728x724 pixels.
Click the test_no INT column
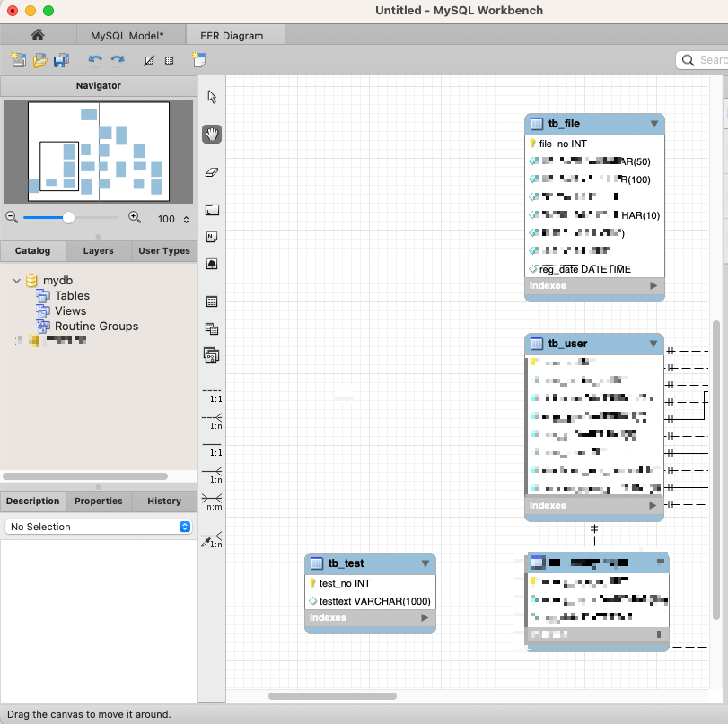pyautogui.click(x=371, y=583)
